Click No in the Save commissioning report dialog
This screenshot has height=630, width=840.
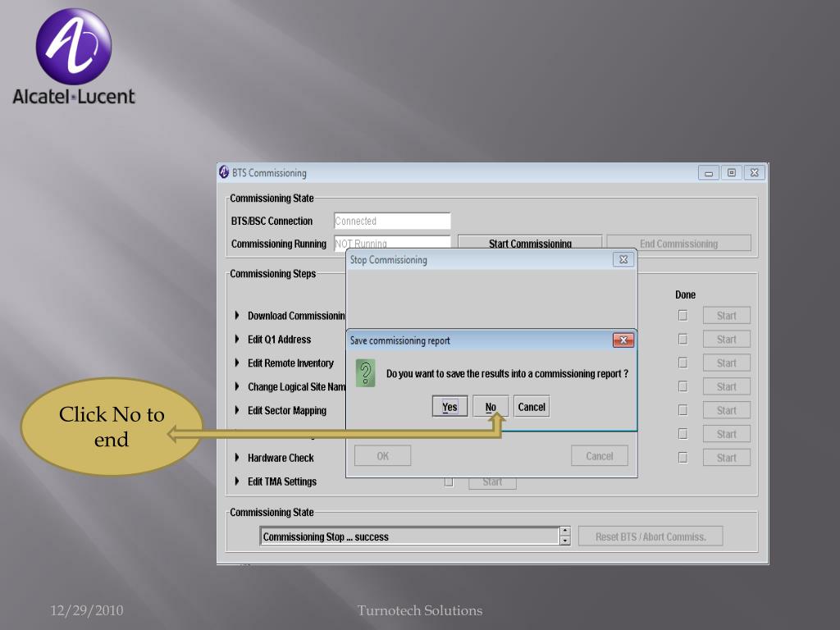(491, 407)
